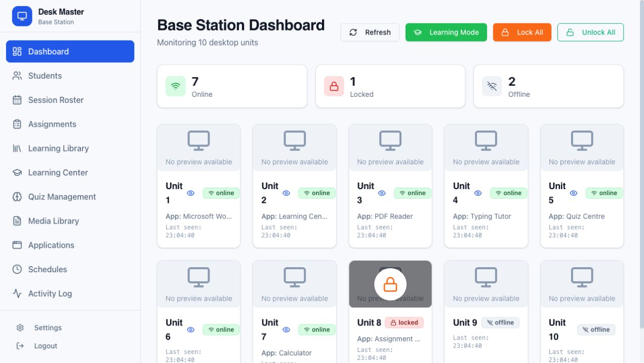Image resolution: width=644 pixels, height=363 pixels.
Task: Click the Refresh button
Action: tap(370, 32)
